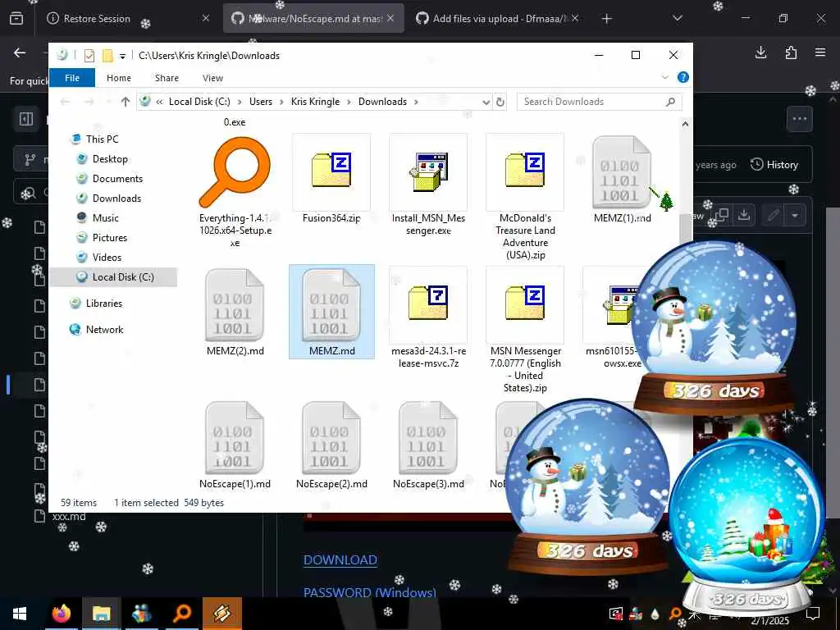Open Firefox list all tabs dropdown
Viewport: 840px width, 630px height.
click(x=677, y=18)
